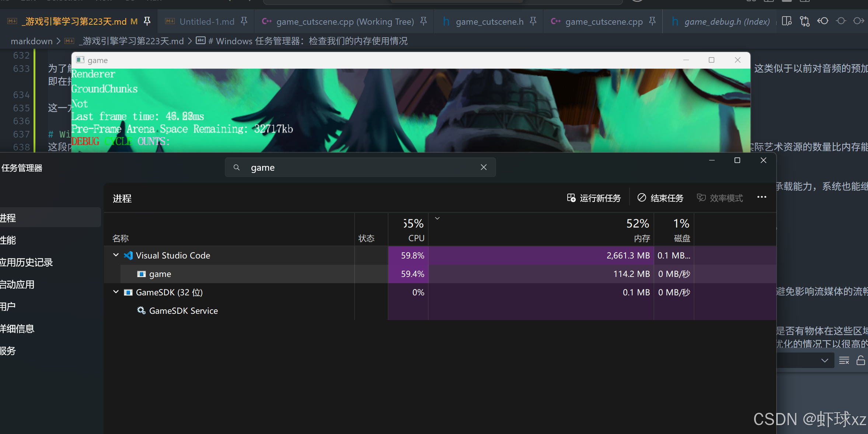Click the Open Changes compare icon
868x434 pixels.
(x=805, y=21)
